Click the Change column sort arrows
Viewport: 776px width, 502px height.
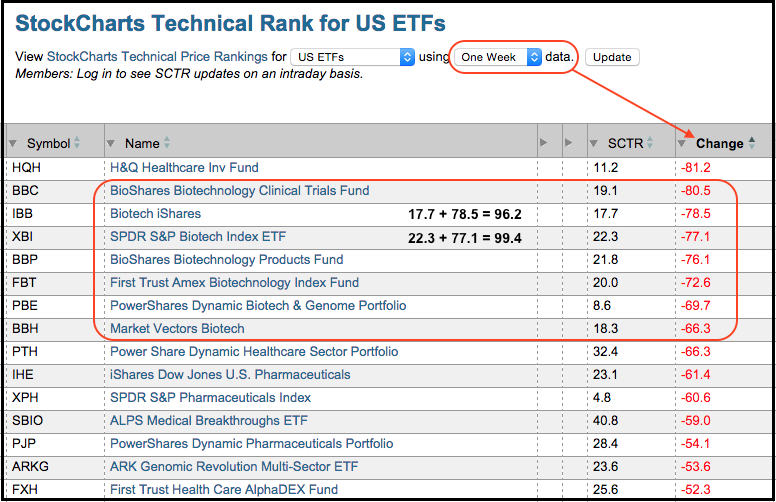pos(752,143)
